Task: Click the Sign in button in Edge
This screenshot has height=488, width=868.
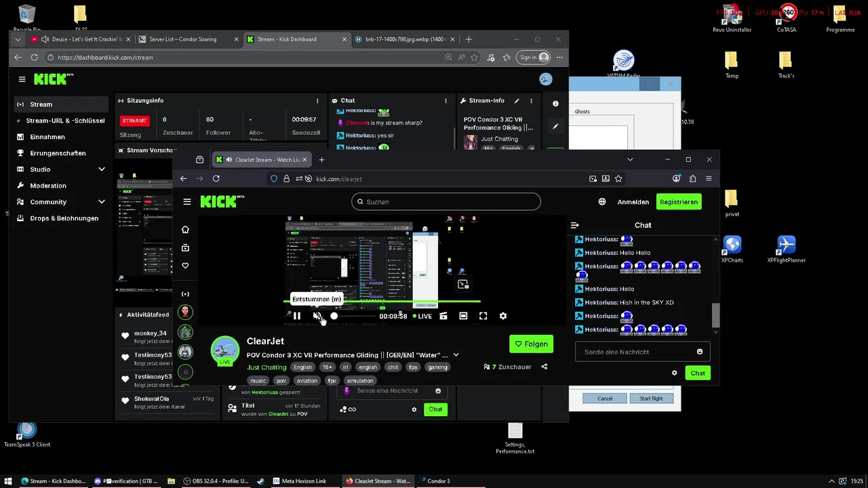Action: 534,58
